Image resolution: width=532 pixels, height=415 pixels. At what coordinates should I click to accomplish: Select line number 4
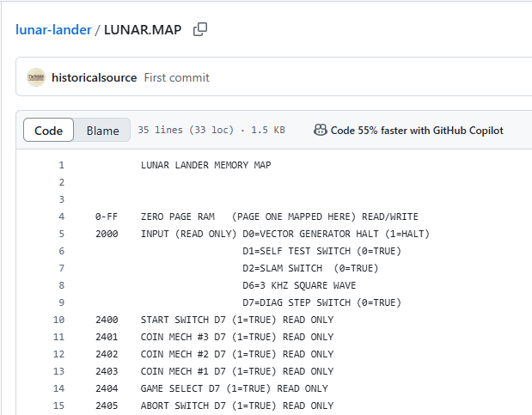pos(61,217)
